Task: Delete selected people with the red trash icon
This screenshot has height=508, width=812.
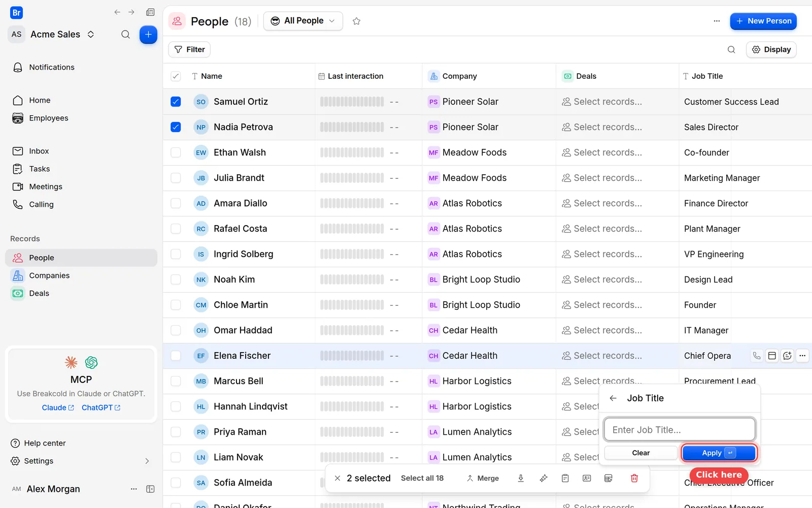Action: point(634,478)
